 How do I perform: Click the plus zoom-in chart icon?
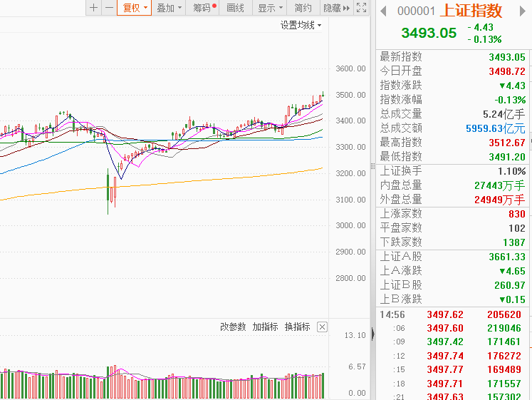(x=94, y=8)
